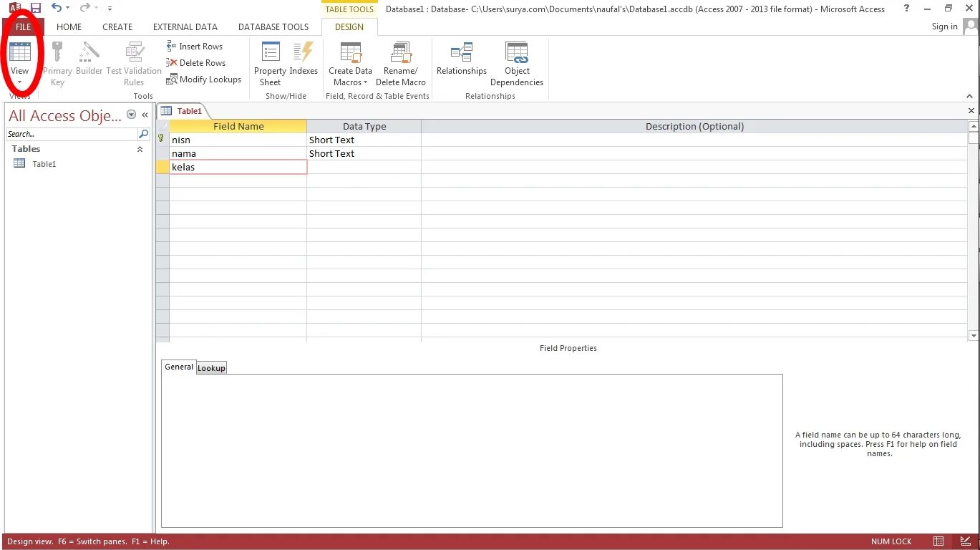Click the Description (Optional) column header
980x550 pixels.
pos(694,126)
